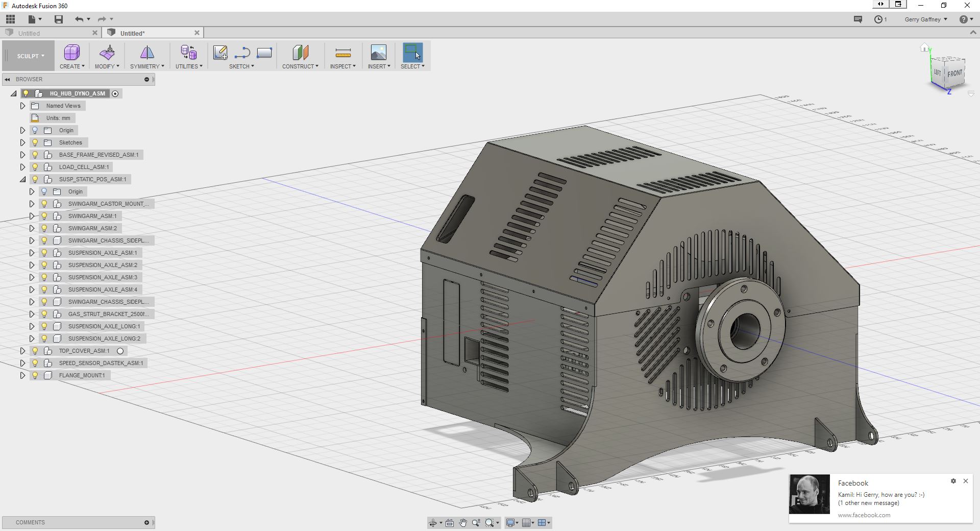980x531 pixels.
Task: Activate TOP_COVER_ASM:1 radio button
Action: tap(120, 351)
